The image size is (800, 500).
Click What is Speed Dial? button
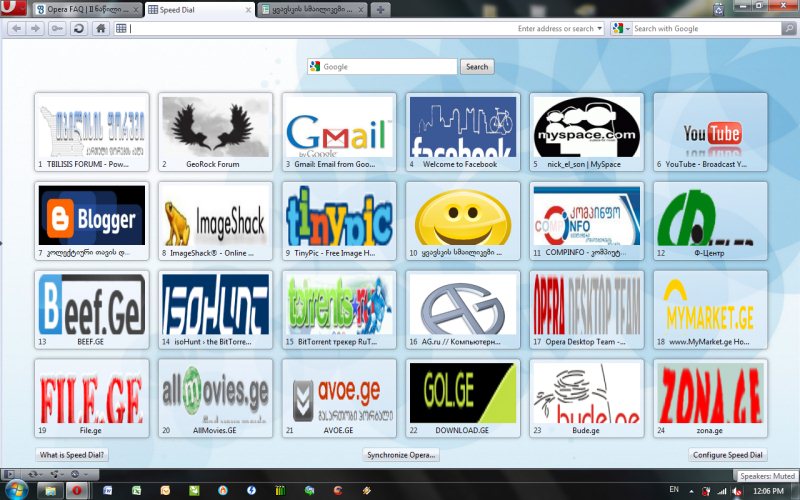(71, 455)
